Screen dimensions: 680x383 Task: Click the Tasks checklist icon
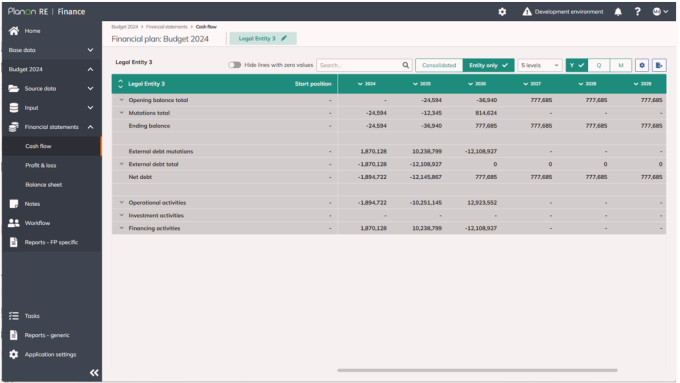(x=14, y=316)
